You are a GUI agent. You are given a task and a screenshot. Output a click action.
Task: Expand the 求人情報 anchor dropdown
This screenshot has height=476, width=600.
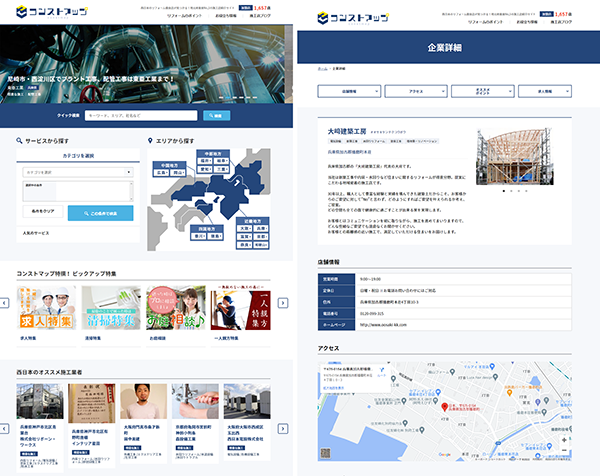(x=550, y=90)
